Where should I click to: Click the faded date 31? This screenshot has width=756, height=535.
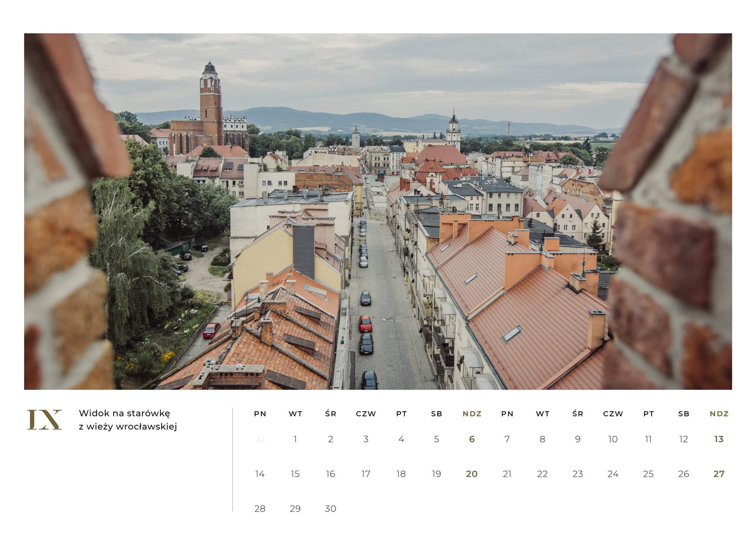[x=260, y=439]
